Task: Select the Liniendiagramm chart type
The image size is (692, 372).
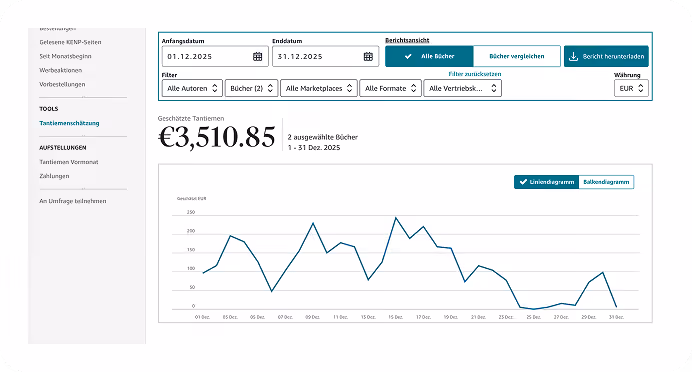Action: point(546,182)
